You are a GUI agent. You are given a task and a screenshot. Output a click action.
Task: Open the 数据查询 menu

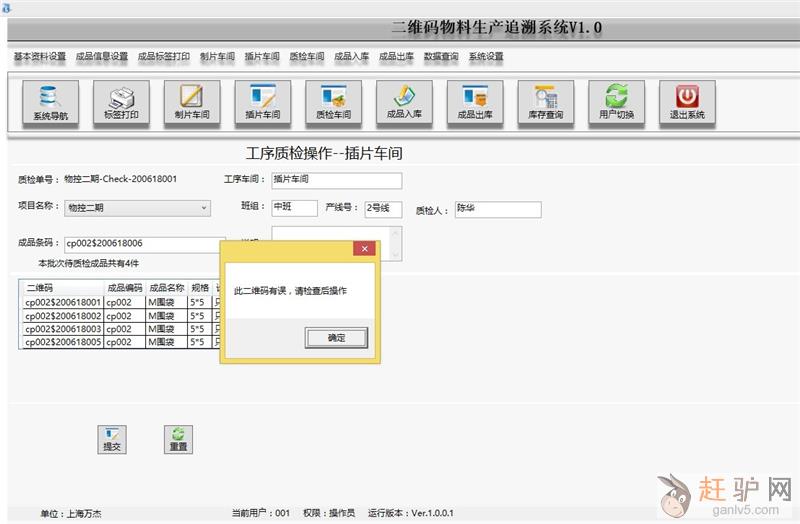(x=441, y=57)
